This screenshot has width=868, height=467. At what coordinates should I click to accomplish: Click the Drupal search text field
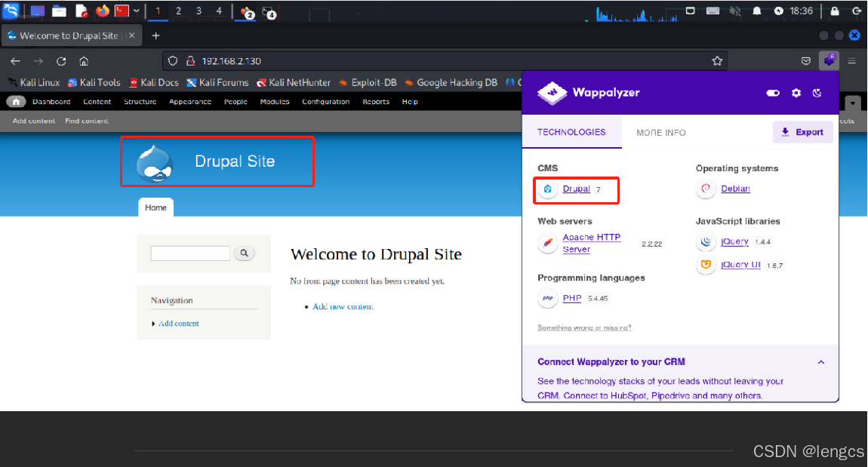[190, 253]
